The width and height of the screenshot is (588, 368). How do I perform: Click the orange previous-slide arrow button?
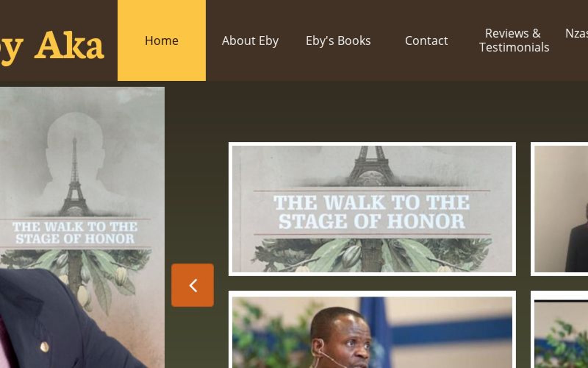192,285
